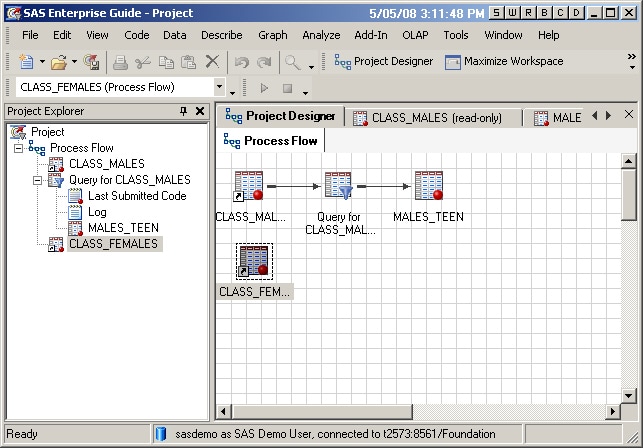The width and height of the screenshot is (643, 448).
Task: Select the CLASS_FEMALES node in process flow
Action: click(254, 261)
